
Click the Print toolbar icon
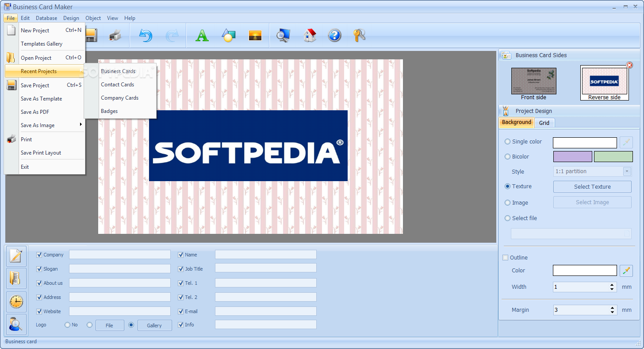click(115, 35)
